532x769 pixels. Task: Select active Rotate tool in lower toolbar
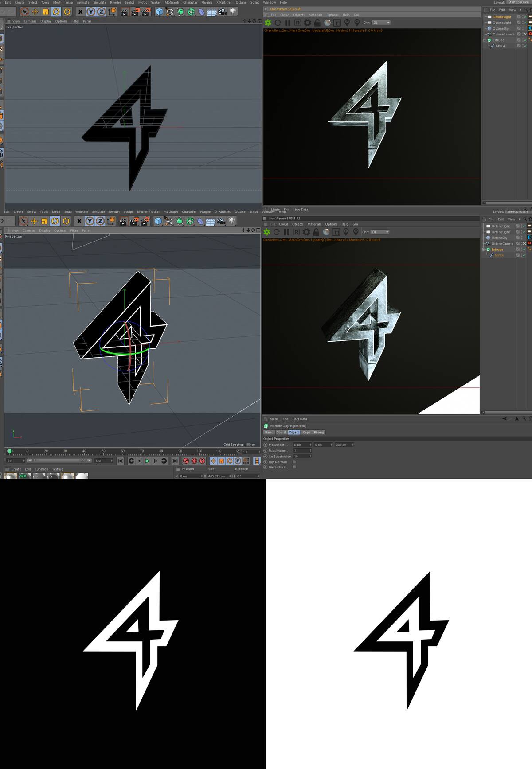(x=55, y=221)
